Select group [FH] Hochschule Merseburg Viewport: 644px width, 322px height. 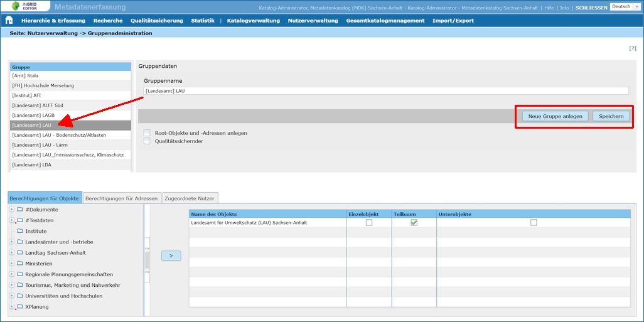tap(70, 85)
